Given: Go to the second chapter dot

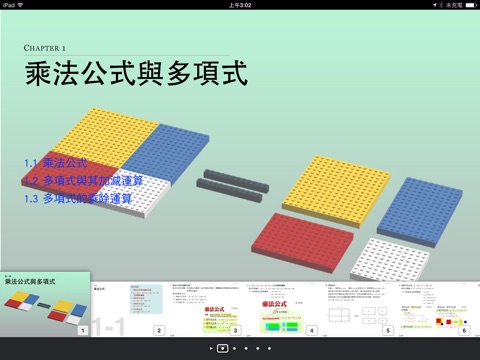Looking at the screenshot, I should point(235,348).
